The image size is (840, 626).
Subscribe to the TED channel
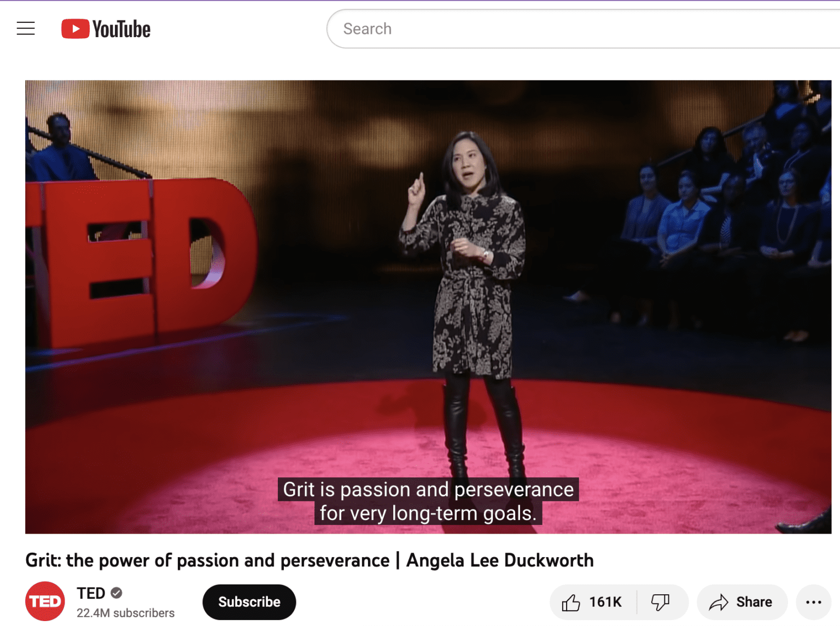click(249, 602)
